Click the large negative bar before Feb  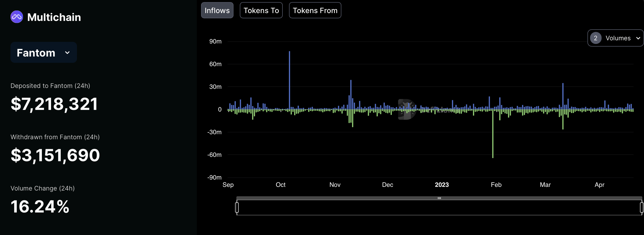[493, 133]
